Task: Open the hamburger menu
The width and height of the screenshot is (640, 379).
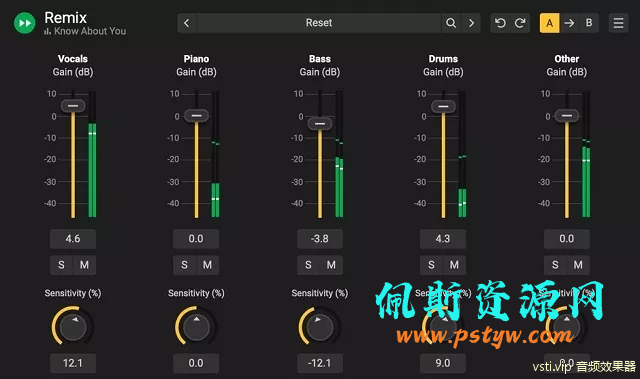Action: click(x=618, y=23)
